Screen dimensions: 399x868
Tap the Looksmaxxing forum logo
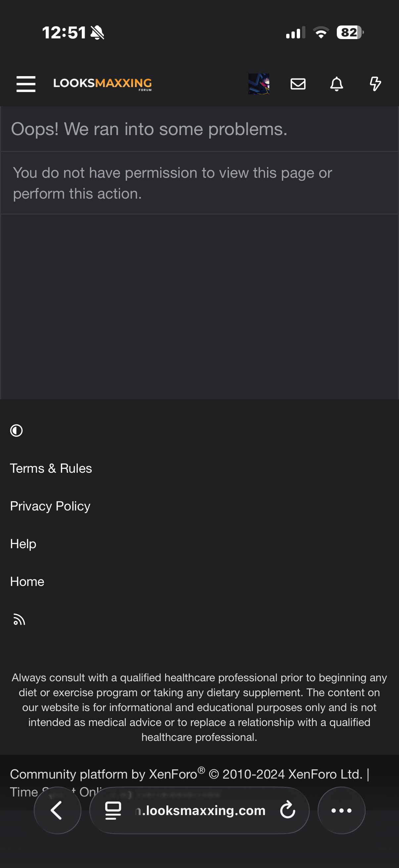click(102, 83)
